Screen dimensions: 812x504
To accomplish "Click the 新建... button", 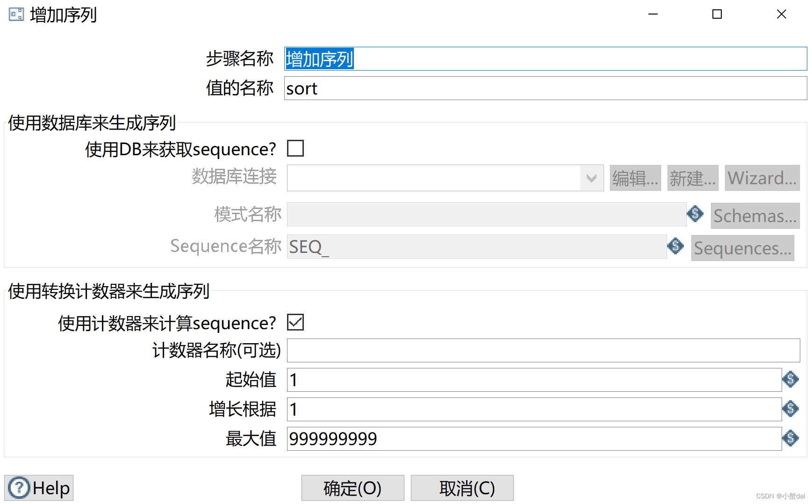I will coord(693,178).
